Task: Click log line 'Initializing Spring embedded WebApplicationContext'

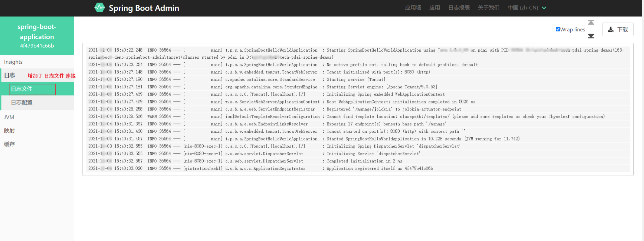Action: pos(358,94)
